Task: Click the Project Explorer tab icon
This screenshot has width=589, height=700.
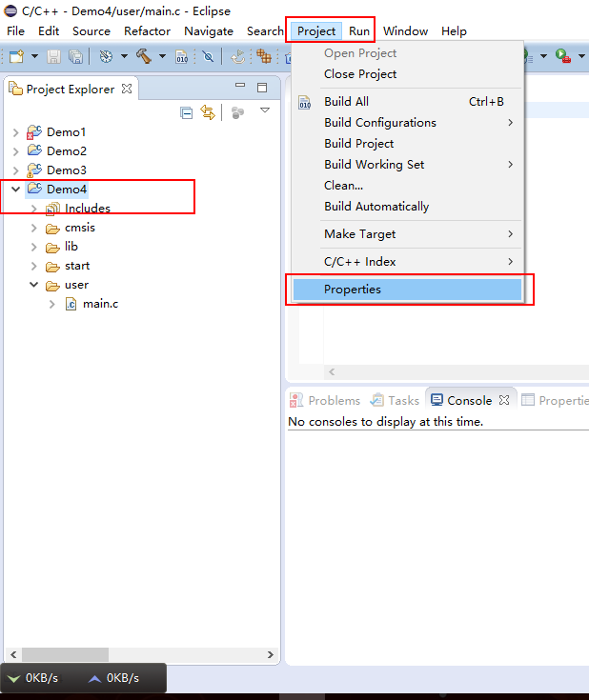Action: click(x=15, y=89)
